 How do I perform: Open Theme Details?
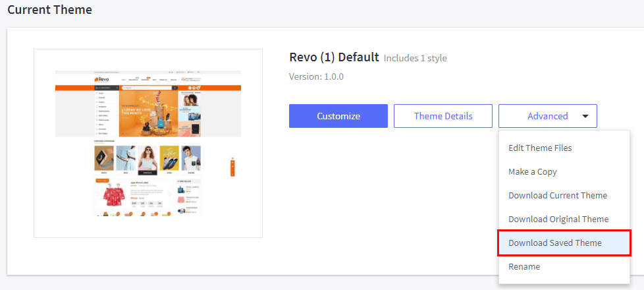click(443, 116)
